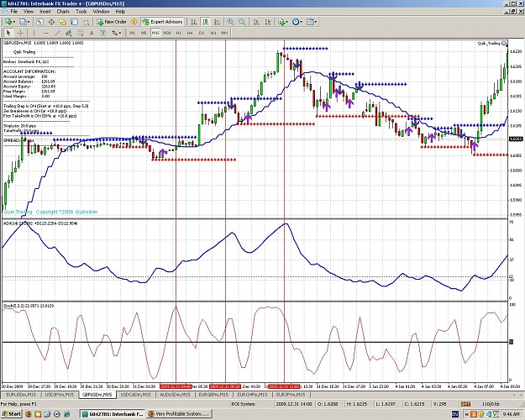Click the connection status bars indicator
Viewport: 525px width, 420px height.
tap(465, 404)
